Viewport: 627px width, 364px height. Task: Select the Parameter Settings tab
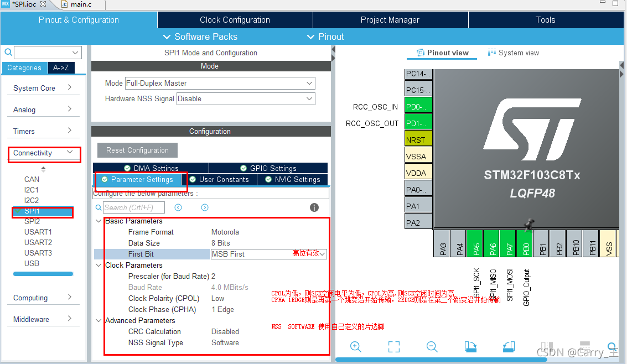point(138,180)
